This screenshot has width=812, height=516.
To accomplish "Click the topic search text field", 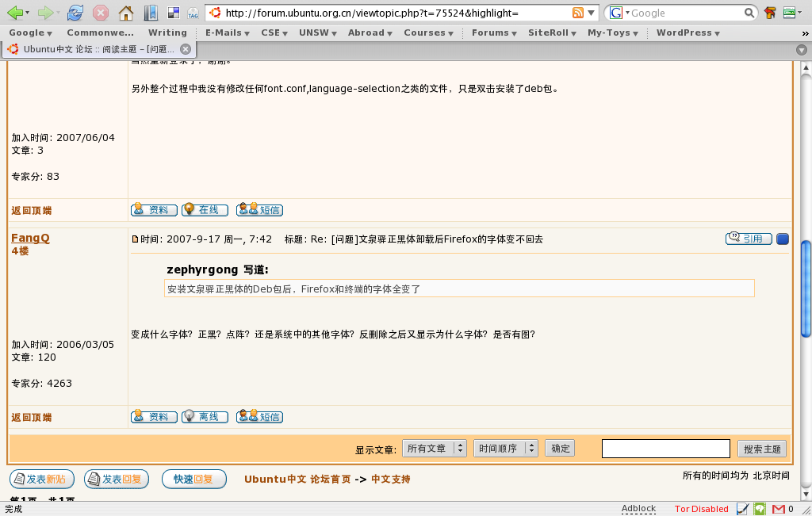I will pyautogui.click(x=666, y=449).
